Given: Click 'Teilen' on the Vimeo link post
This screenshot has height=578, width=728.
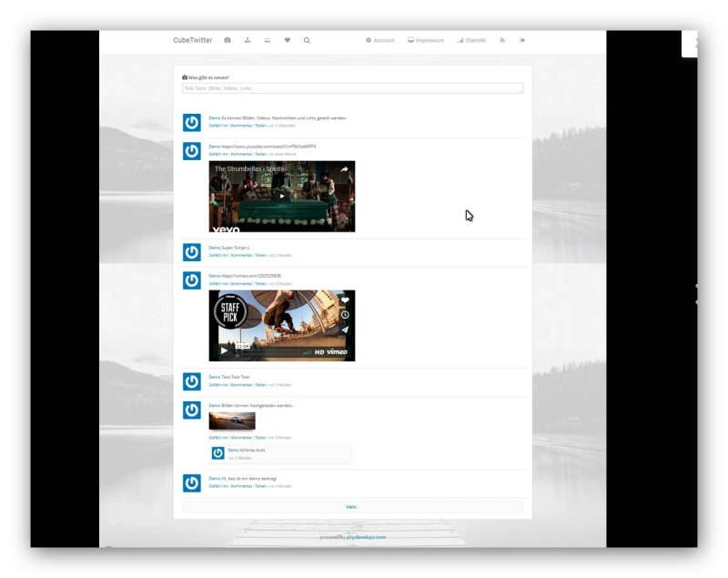Looking at the screenshot, I should coord(260,284).
